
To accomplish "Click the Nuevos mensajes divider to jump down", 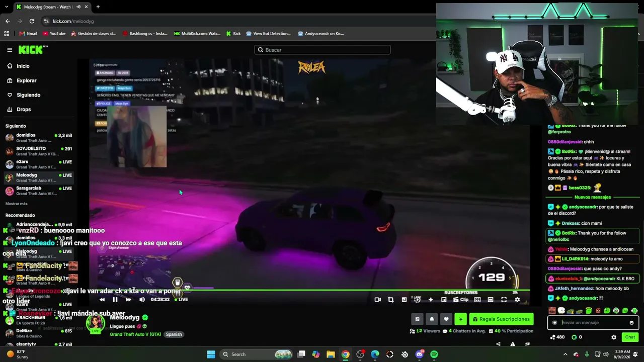I will pos(593,197).
